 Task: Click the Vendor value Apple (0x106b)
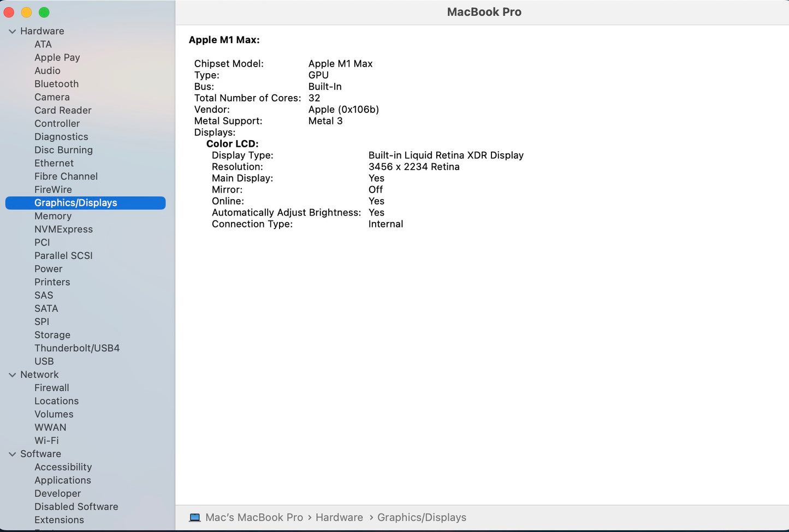[343, 110]
